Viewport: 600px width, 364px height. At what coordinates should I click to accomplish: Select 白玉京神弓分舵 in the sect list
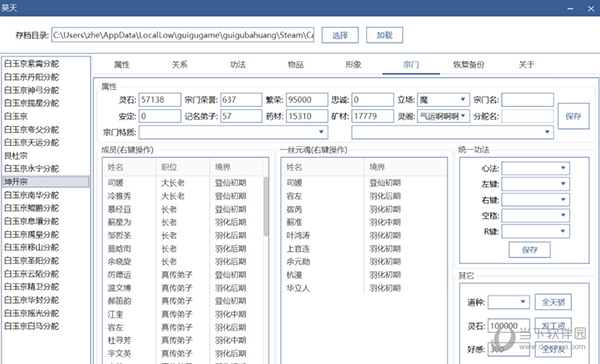[45, 90]
